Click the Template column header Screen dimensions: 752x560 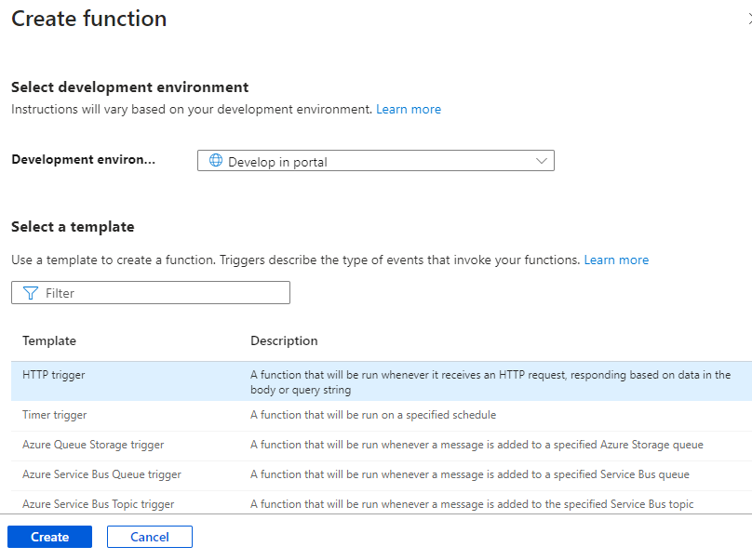(49, 341)
